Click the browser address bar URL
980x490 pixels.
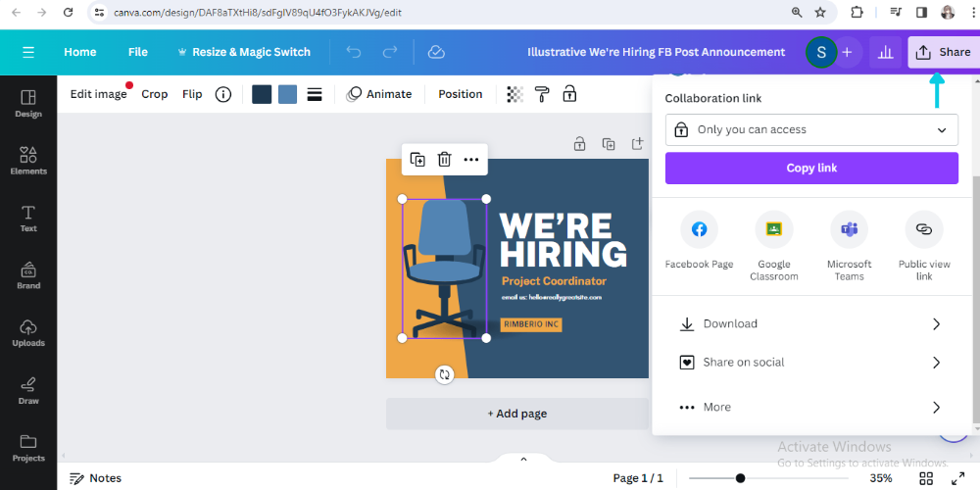[x=257, y=13]
